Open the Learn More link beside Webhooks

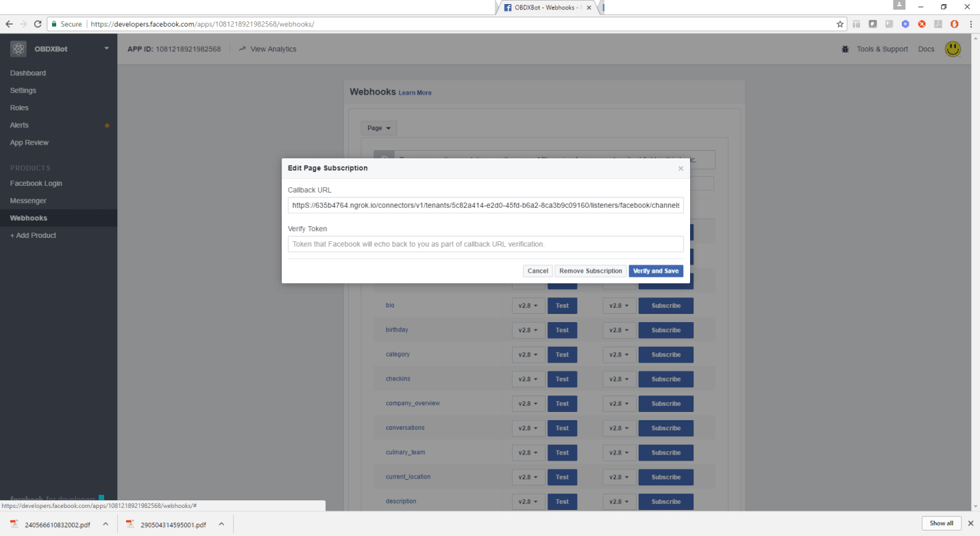(x=415, y=93)
